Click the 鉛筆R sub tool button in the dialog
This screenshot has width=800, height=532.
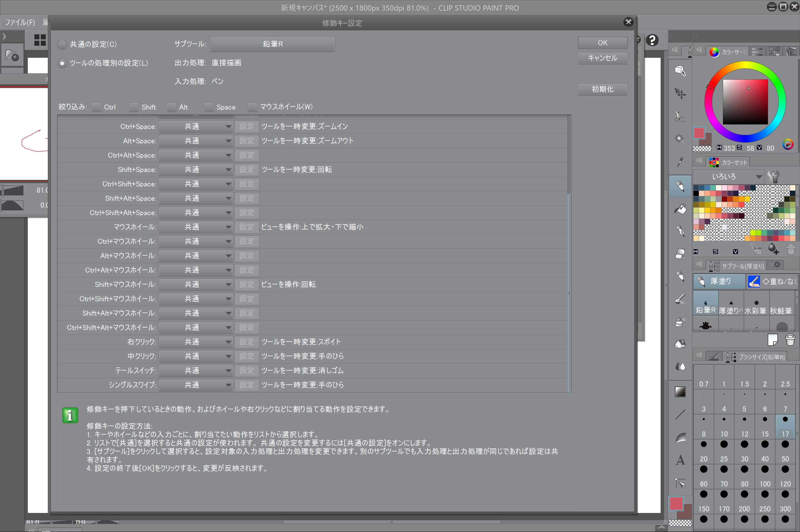point(272,44)
